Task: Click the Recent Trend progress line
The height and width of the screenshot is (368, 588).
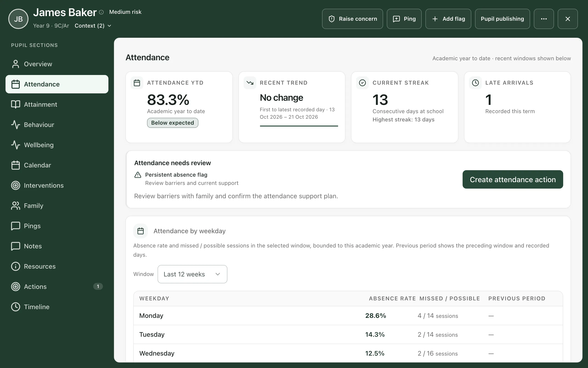Action: pos(299,126)
